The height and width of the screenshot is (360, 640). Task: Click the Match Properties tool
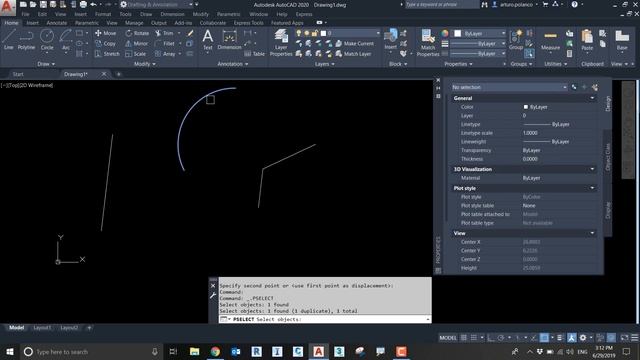428,42
